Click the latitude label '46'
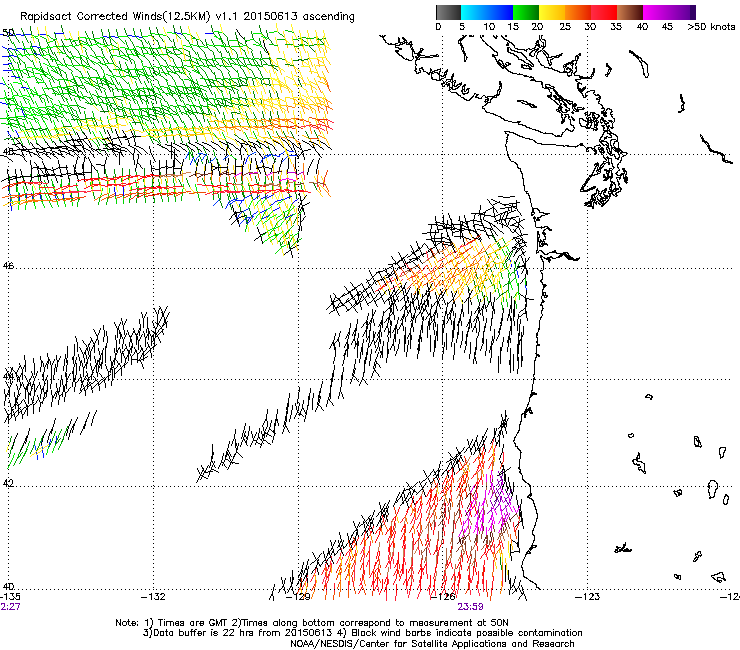 click(x=8, y=266)
